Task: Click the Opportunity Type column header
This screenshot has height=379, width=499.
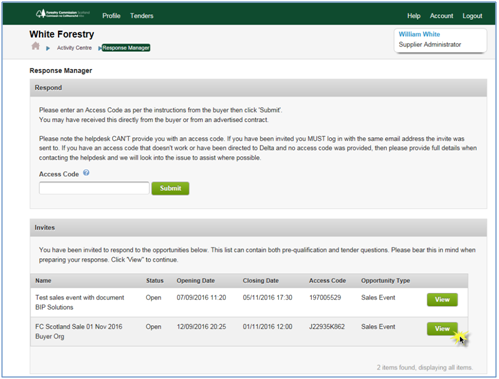Action: pyautogui.click(x=385, y=281)
